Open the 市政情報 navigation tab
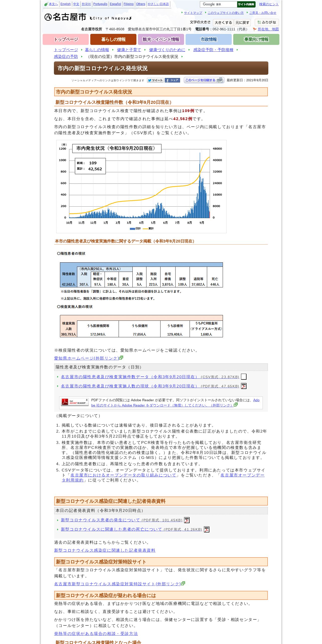 (x=209, y=39)
